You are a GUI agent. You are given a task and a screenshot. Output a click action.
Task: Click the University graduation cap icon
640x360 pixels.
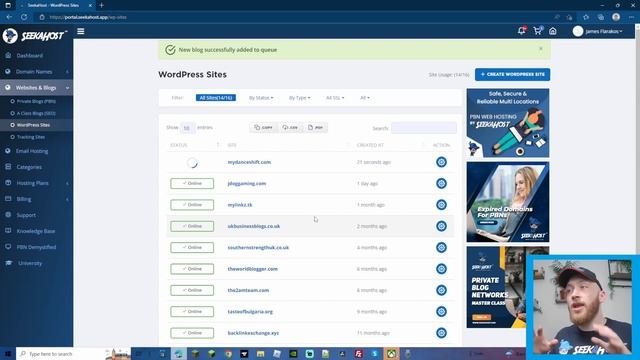pyautogui.click(x=9, y=263)
